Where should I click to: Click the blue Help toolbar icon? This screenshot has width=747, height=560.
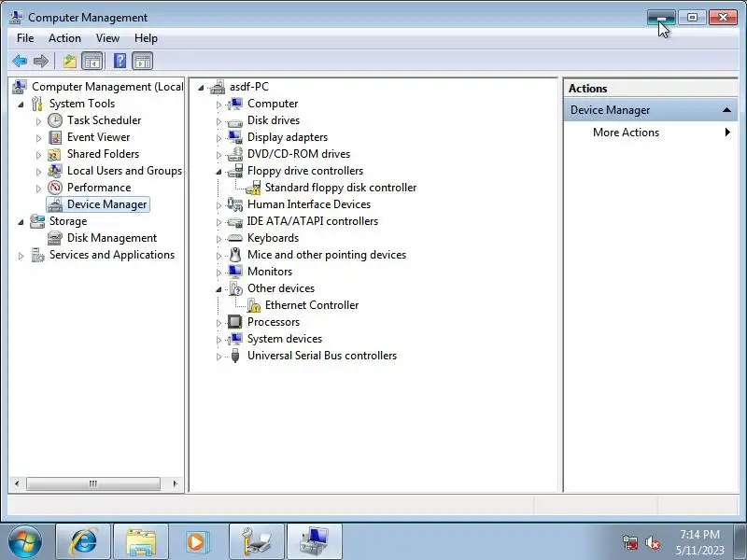(x=120, y=61)
